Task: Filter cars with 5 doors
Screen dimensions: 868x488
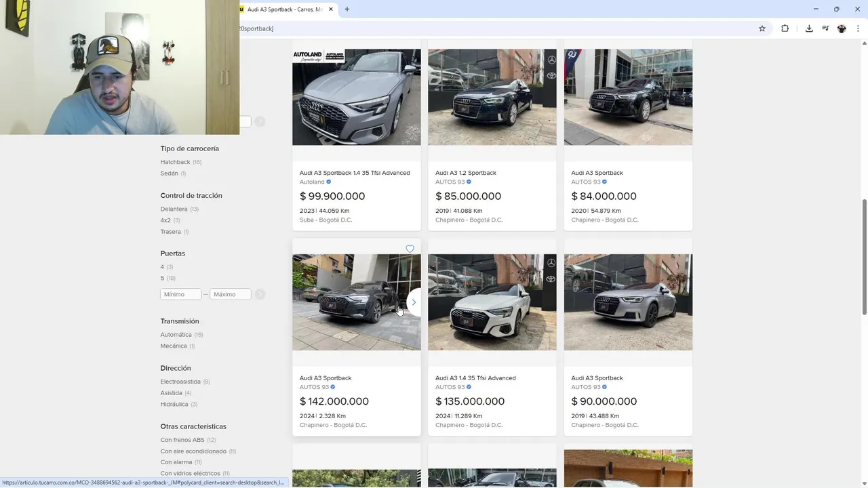Action: tap(162, 278)
